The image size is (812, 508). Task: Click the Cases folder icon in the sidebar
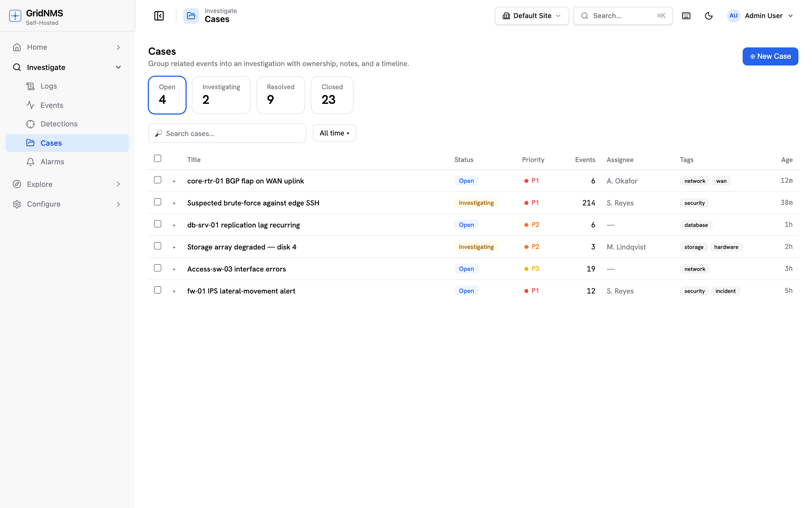tap(30, 143)
